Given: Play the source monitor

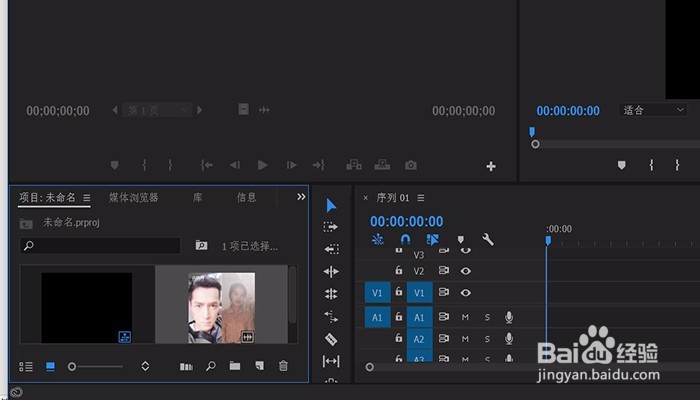Looking at the screenshot, I should (x=263, y=165).
